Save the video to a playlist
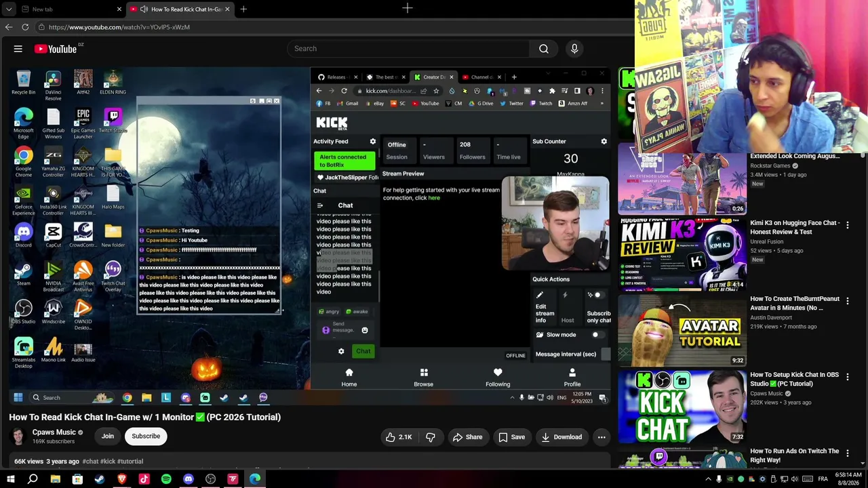This screenshot has width=868, height=488. [512, 437]
